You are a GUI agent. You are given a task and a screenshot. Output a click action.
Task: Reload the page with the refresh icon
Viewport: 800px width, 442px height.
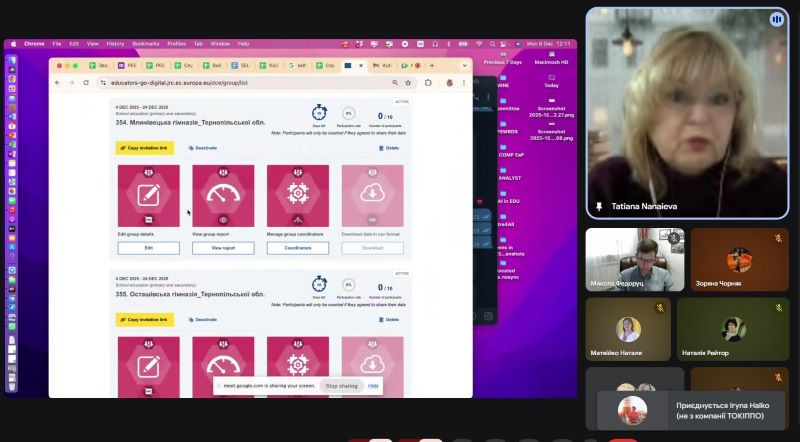[87, 82]
